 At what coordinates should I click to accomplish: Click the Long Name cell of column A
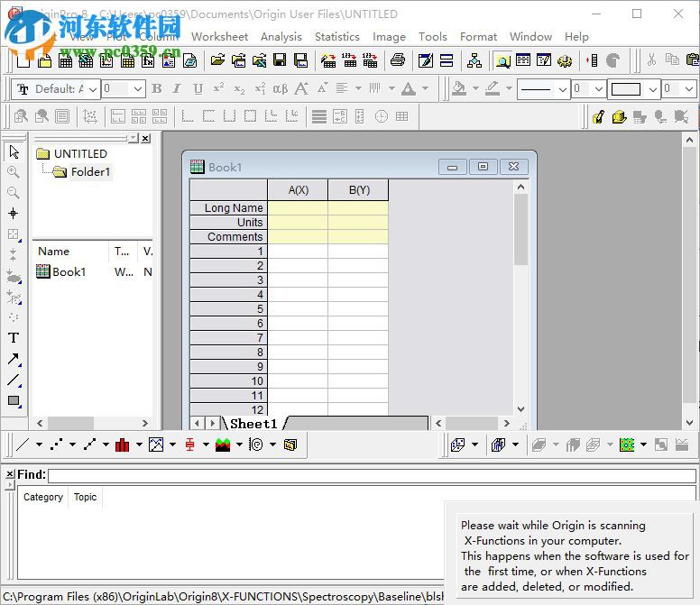tap(298, 208)
